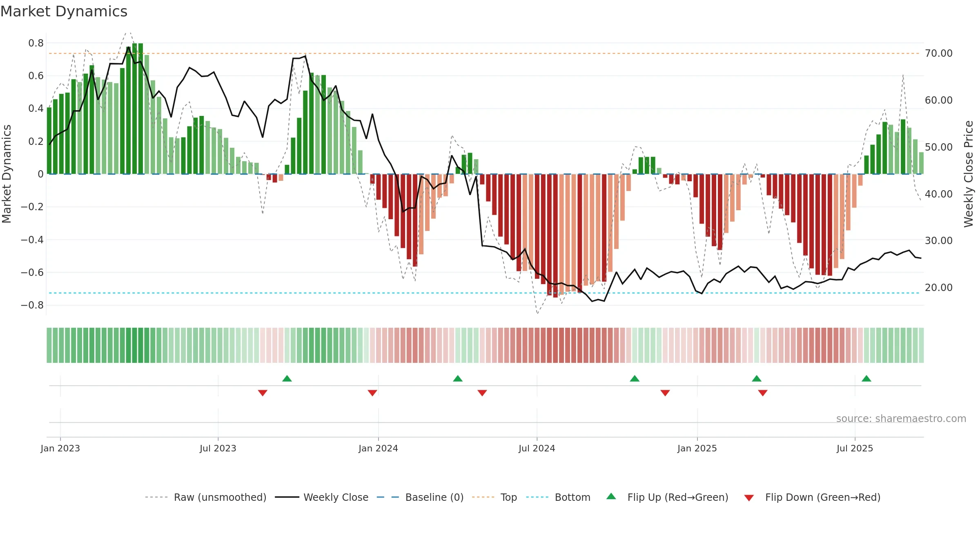The width and height of the screenshot is (980, 551).
Task: Click the Jul 2023 x-axis label
Action: tap(218, 448)
